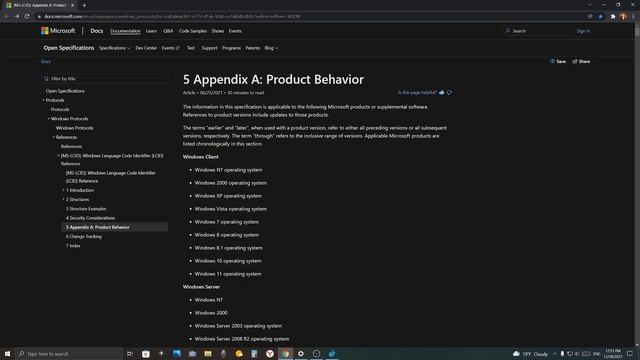Screen dimensions: 640x360
Task: Share the article with the Share button
Action: pyautogui.click(x=581, y=61)
